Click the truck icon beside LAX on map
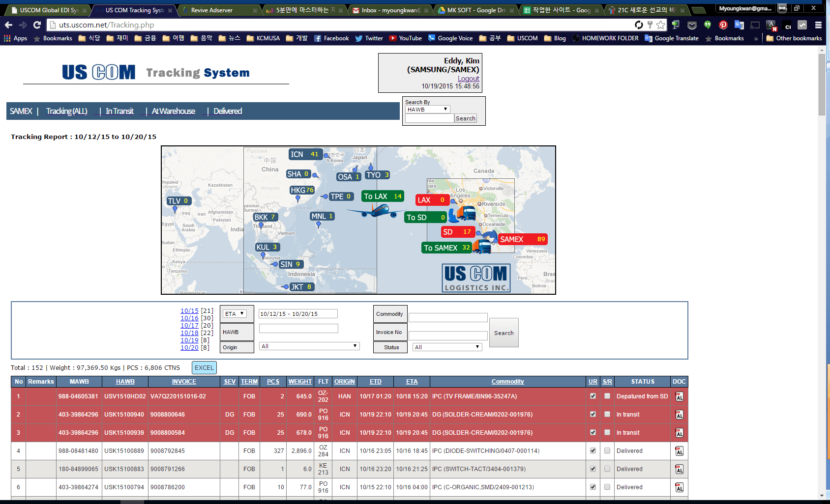The image size is (830, 504). pos(466,213)
